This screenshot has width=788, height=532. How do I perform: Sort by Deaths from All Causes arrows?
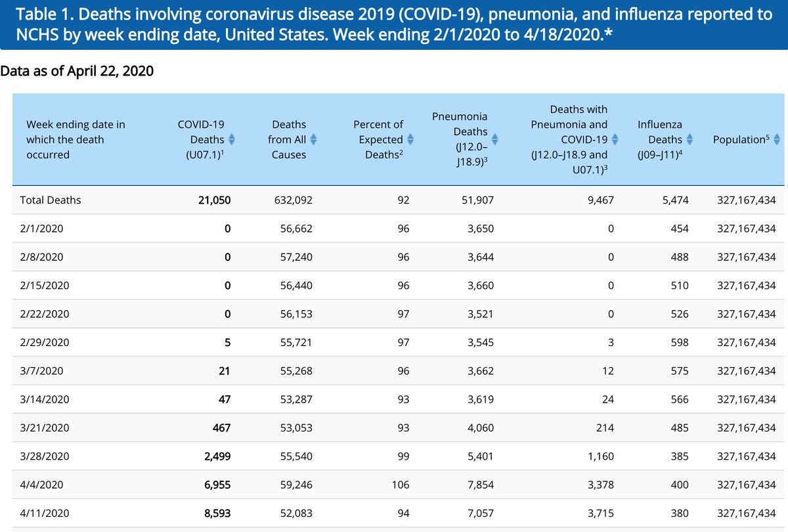(x=313, y=139)
